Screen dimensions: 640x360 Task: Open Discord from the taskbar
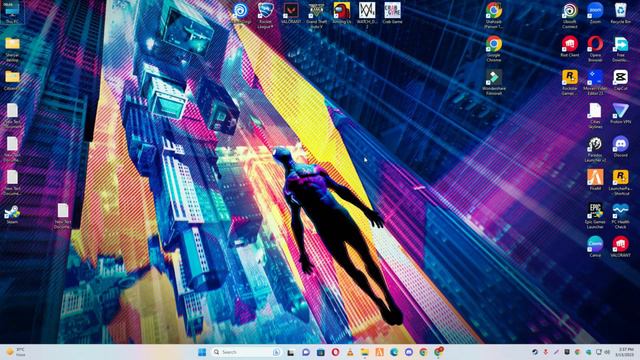tap(409, 352)
